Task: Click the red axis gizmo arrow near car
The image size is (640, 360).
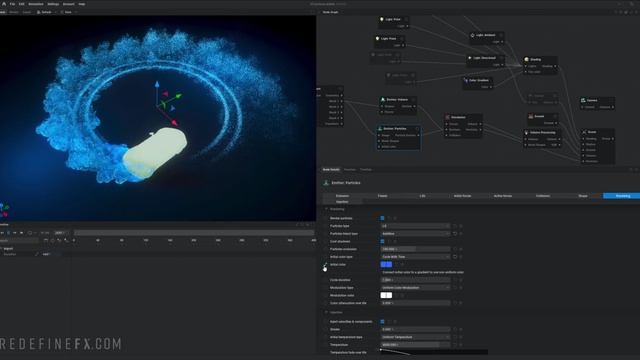Action: click(x=175, y=122)
